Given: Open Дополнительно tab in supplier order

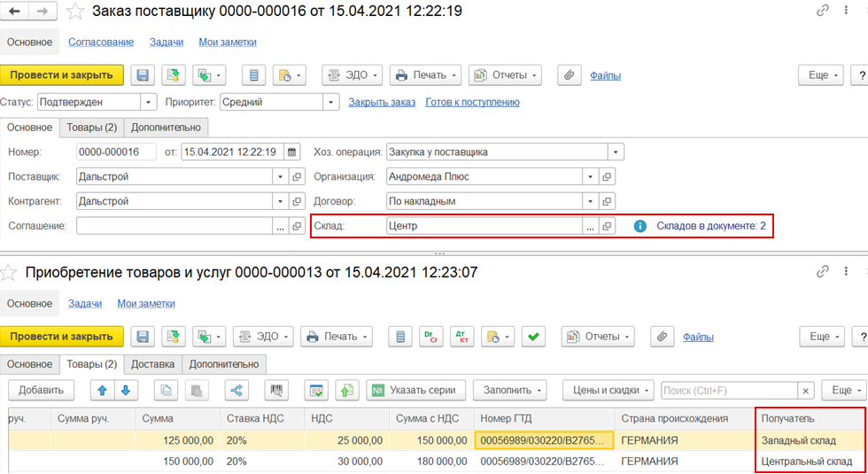Looking at the screenshot, I should 167,128.
